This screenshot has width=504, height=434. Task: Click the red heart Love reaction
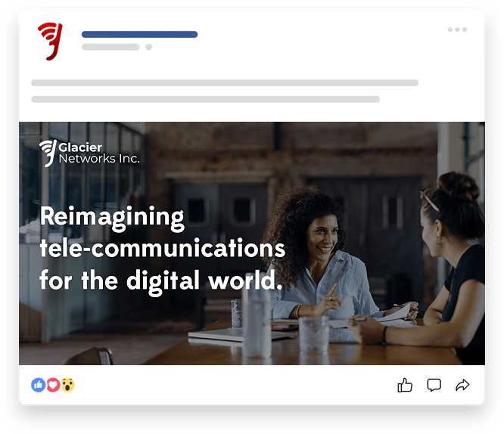click(x=53, y=385)
